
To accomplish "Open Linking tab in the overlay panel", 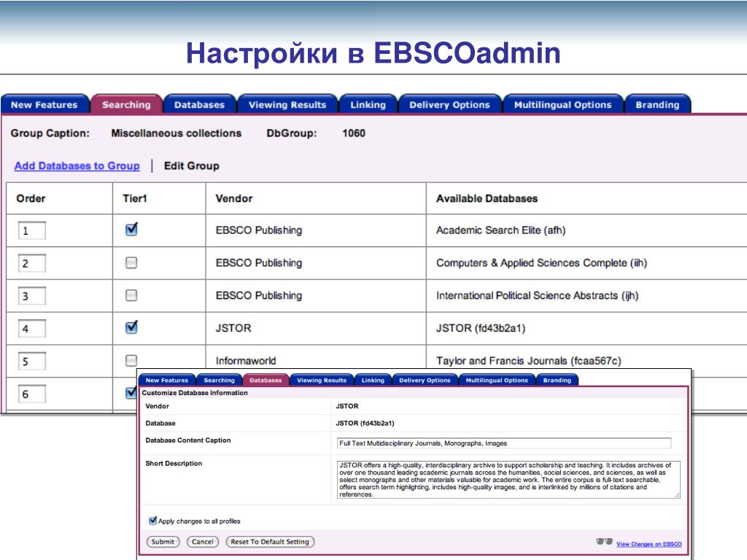I will [x=373, y=380].
